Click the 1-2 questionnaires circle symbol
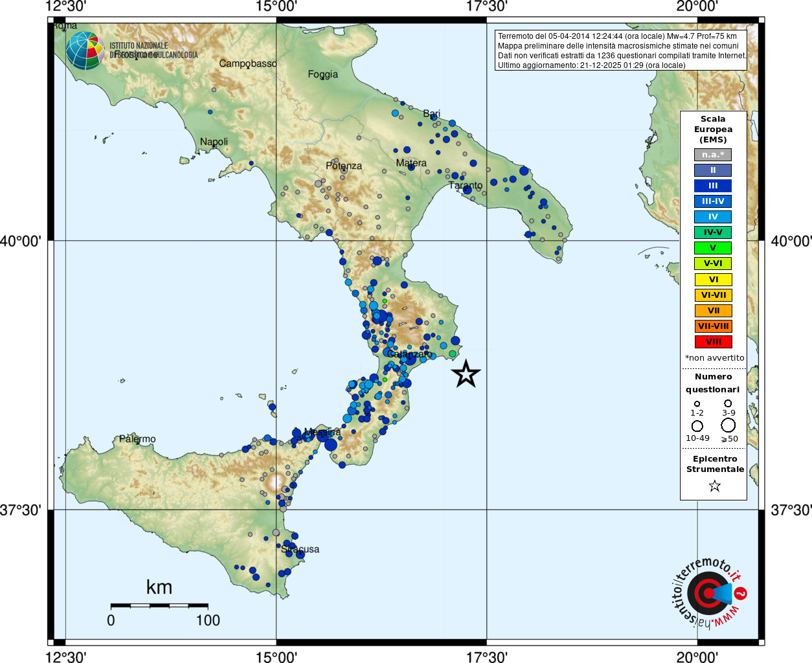Viewport: 812px width, 663px height. point(697,403)
